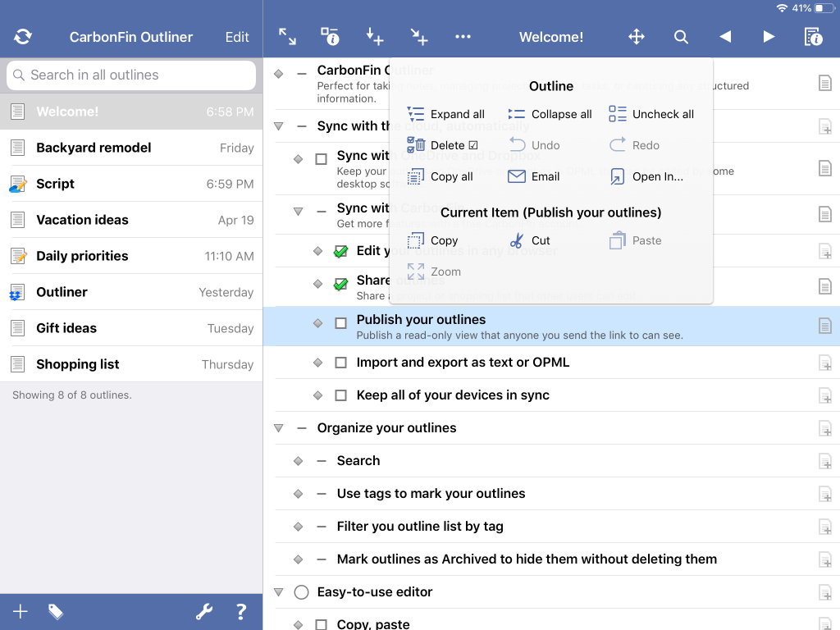840x630 pixels.
Task: Tap the move/reorder arrows icon
Action: pos(637,36)
